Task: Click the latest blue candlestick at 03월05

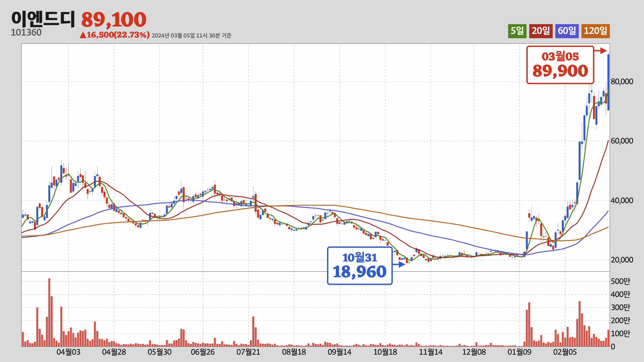Action: [x=608, y=82]
